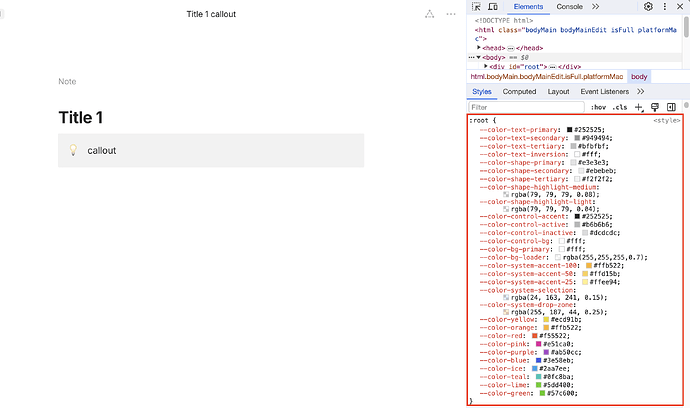This screenshot has width=690, height=408.
Task: Toggle the computed styles sidebar icon
Action: [x=672, y=107]
